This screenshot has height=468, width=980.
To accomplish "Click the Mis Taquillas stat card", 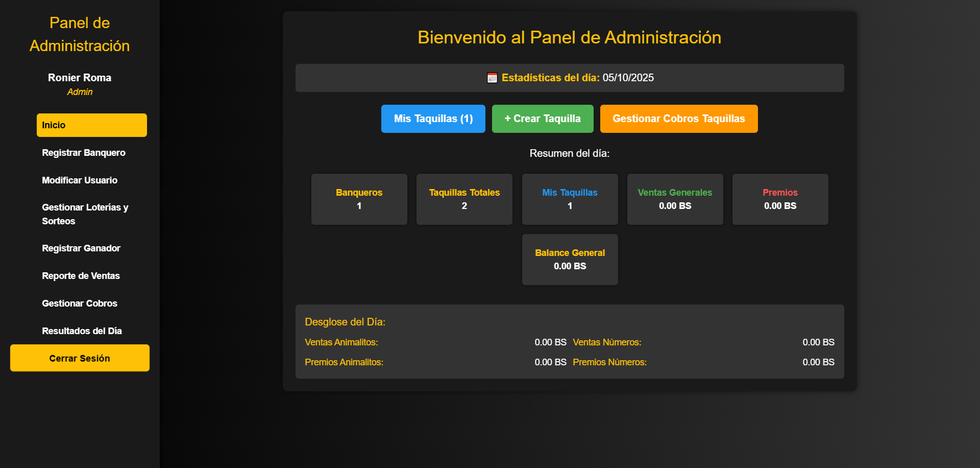I will 570,199.
